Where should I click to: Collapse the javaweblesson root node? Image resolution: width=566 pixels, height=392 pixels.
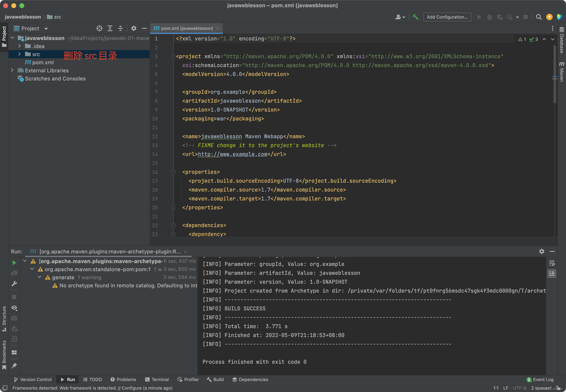13,38
